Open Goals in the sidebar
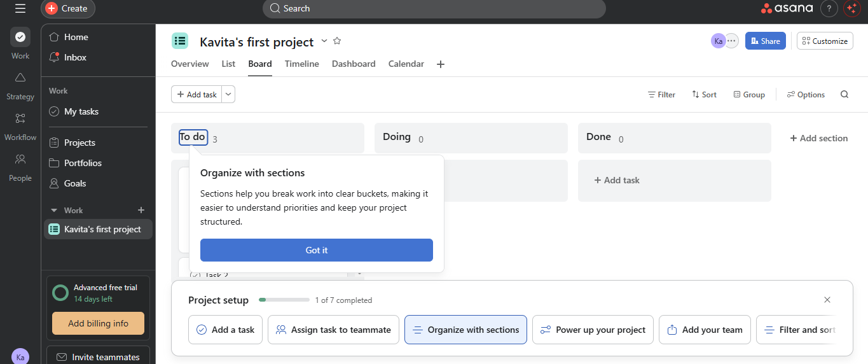The image size is (868, 364). [98, 183]
